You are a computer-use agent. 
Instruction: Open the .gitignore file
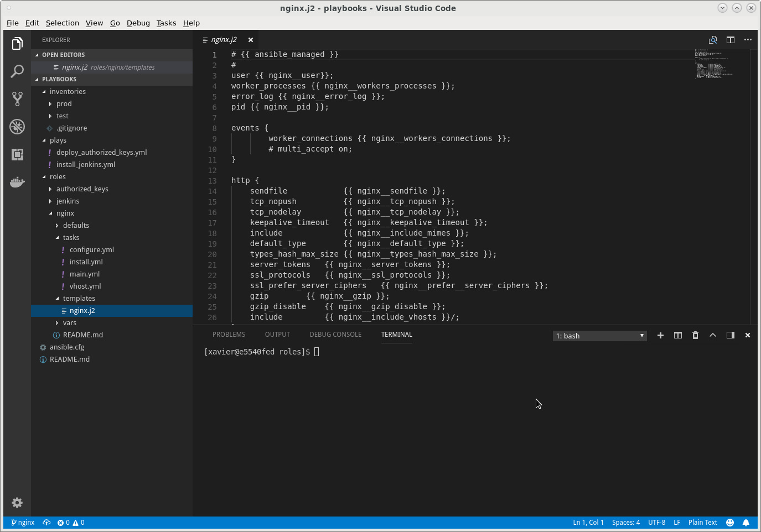(x=112, y=128)
